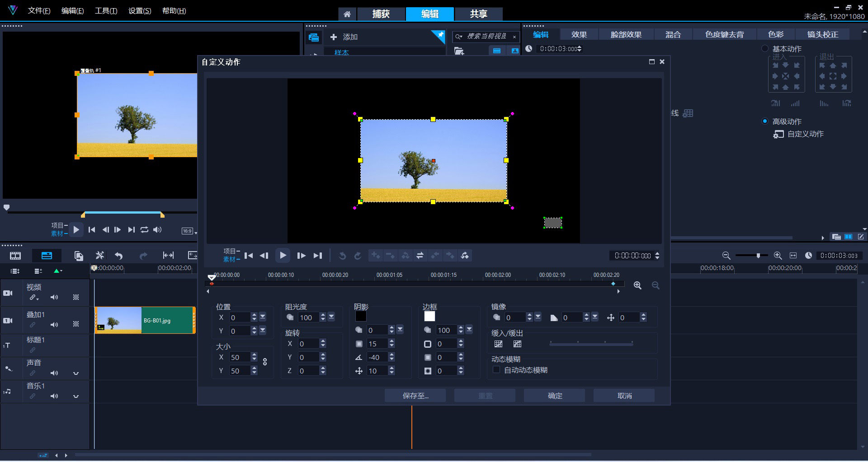Screen dimensions: 868x462
Task: Select the BG-B01.jpg clip on overlay track
Action: coord(145,320)
